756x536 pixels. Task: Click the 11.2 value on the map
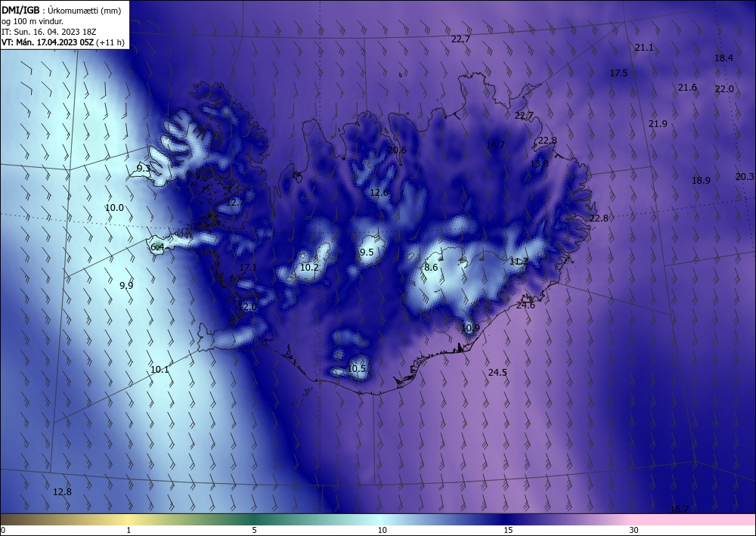519,262
